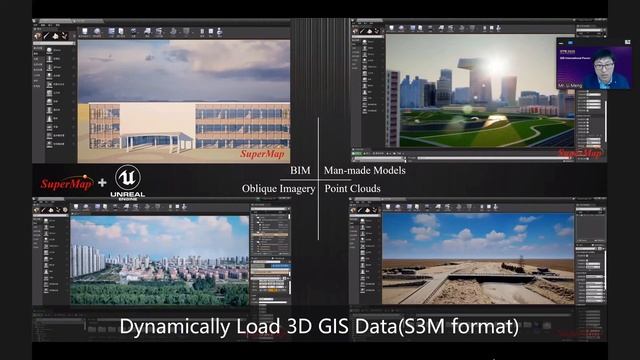Select Landscape mode icon in BIM window
Screen dimensions: 640x360
pos(56,36)
